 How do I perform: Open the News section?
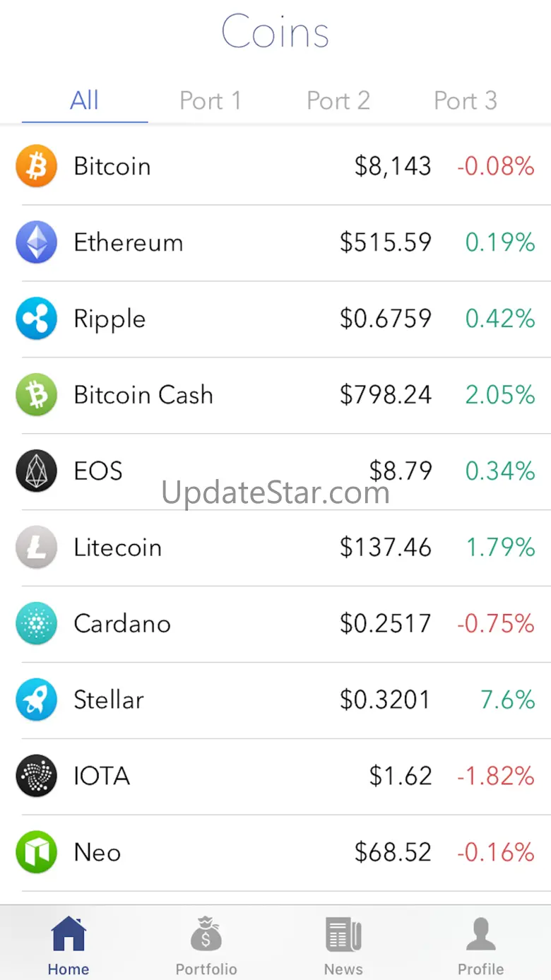343,945
